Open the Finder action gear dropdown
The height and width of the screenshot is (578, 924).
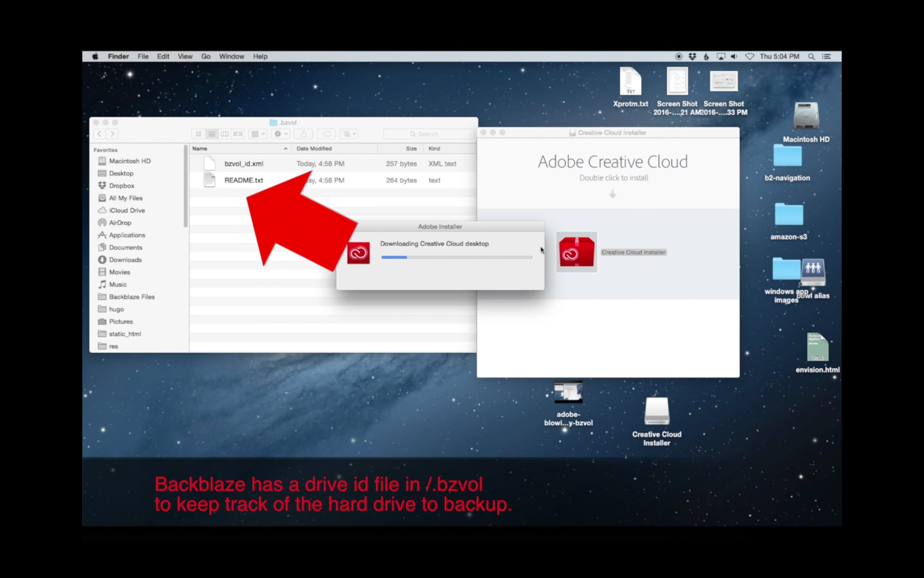[x=281, y=134]
